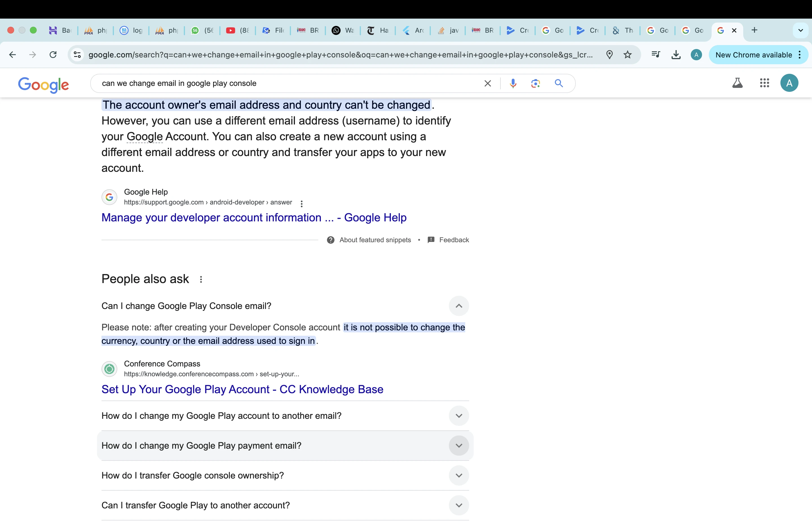
Task: Switch to the YouTube tab
Action: (237, 30)
